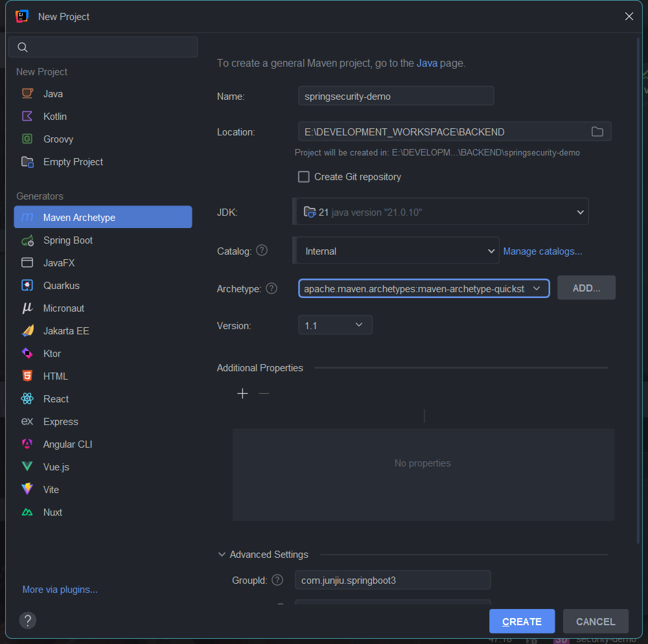Click the GroupId field com.junjiu.springboot3
648x644 pixels.
click(393, 580)
